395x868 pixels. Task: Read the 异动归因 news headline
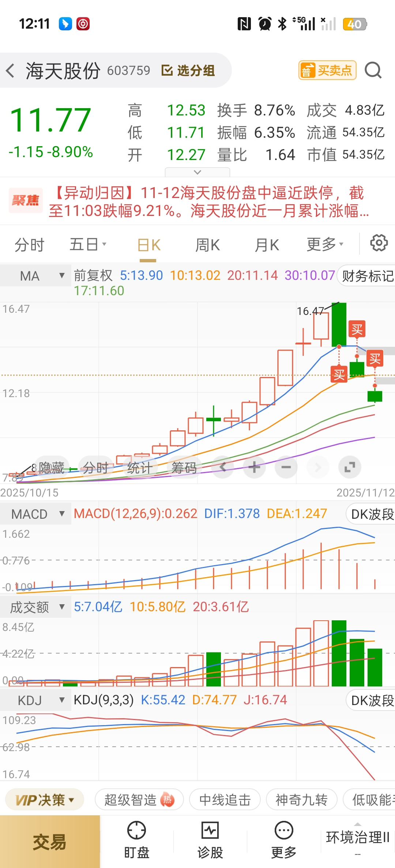tap(208, 202)
